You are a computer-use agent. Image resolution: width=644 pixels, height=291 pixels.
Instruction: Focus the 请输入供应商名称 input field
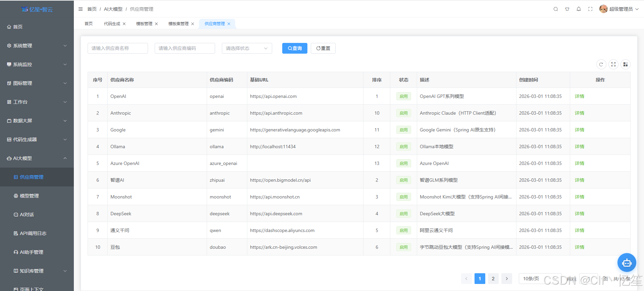click(x=118, y=48)
